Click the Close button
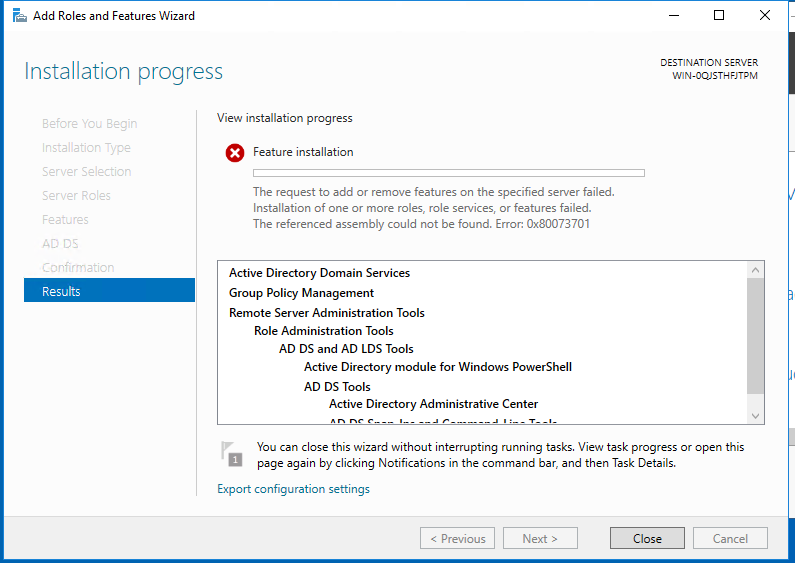This screenshot has width=795, height=563. click(647, 538)
